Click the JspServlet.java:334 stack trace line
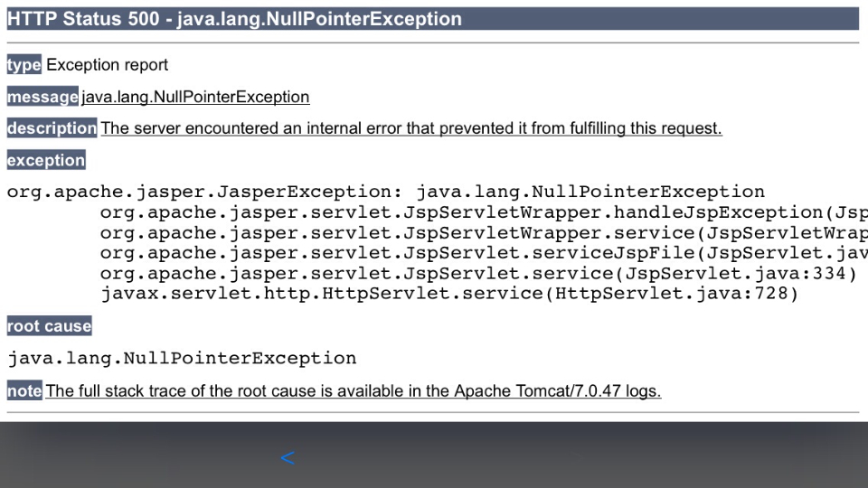The width and height of the screenshot is (868, 488). (x=477, y=274)
